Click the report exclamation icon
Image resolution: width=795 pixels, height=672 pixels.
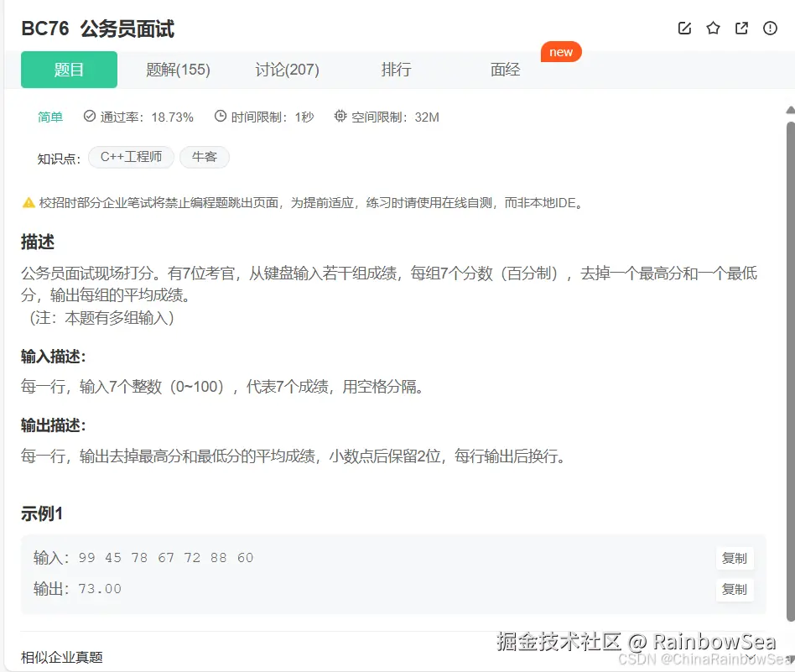770,28
